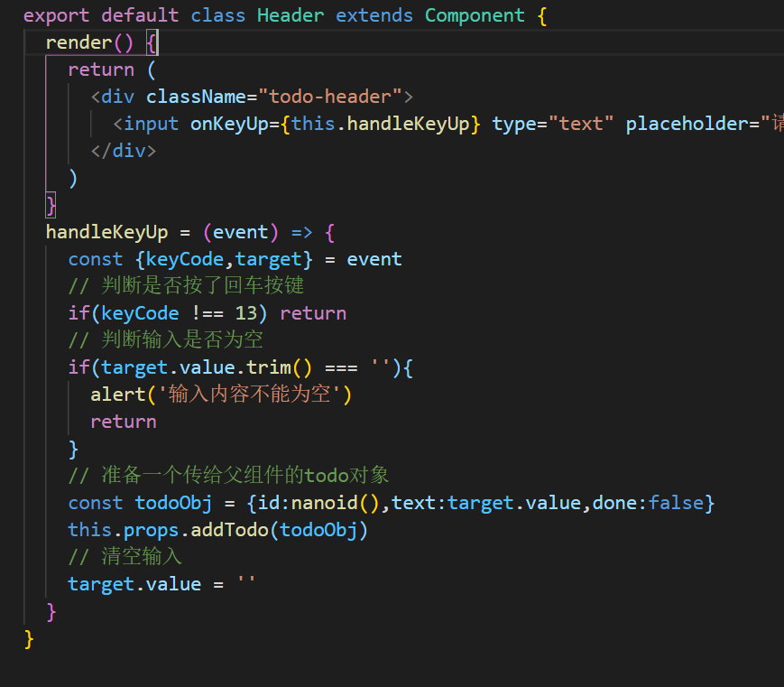Click 'Component' after the extends keyword
Viewport: 784px width, 687px height.
click(475, 15)
